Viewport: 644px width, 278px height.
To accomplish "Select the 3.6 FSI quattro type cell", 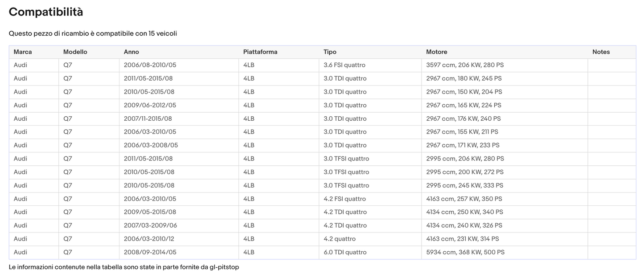I will coord(344,65).
